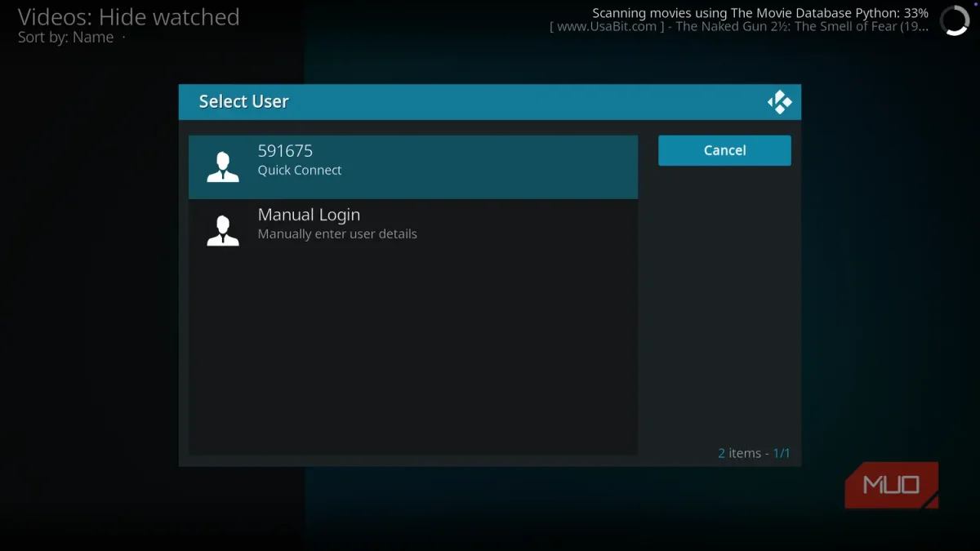Image resolution: width=980 pixels, height=551 pixels.
Task: Click the circular scanning progress spinner
Action: coord(954,20)
